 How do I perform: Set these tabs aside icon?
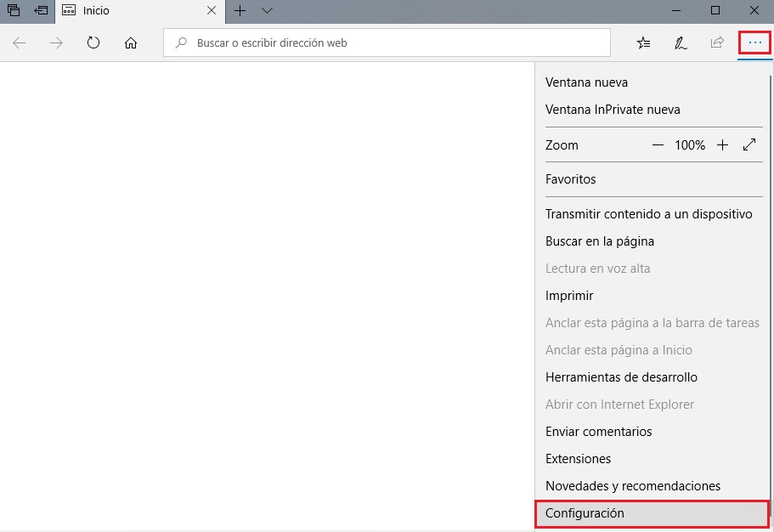click(x=41, y=10)
